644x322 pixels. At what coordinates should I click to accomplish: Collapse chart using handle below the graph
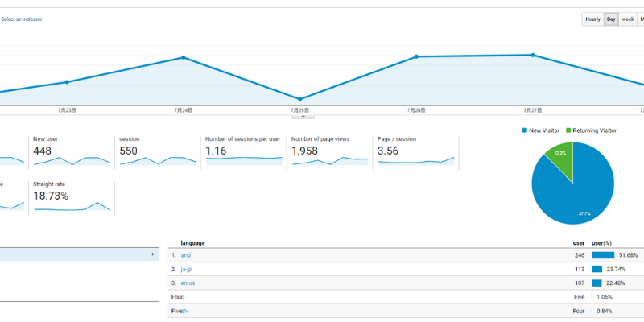(302, 116)
